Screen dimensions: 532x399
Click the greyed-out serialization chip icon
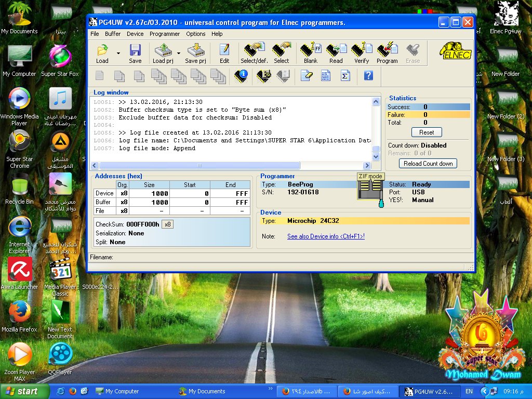point(283,76)
